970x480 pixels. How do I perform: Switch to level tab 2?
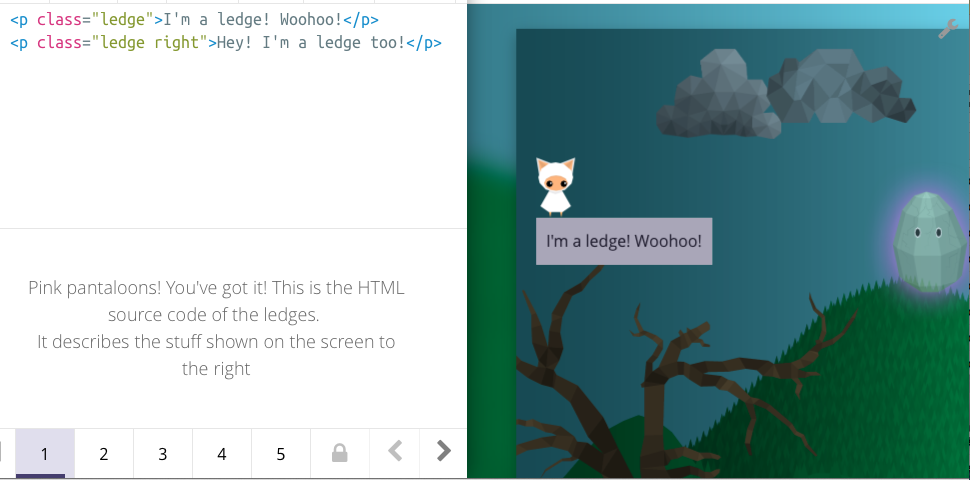[103, 453]
